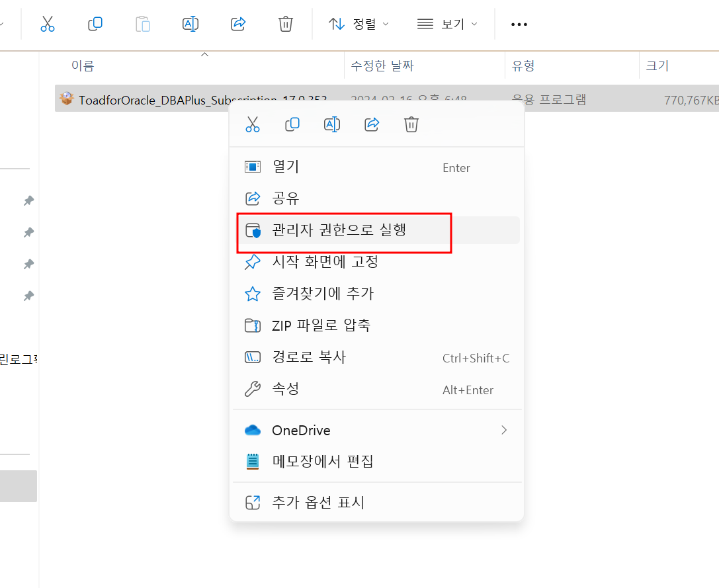Viewport: 719px width, 588px height.
Task: Click the ToadforOracle installer file icon
Action: [67, 98]
